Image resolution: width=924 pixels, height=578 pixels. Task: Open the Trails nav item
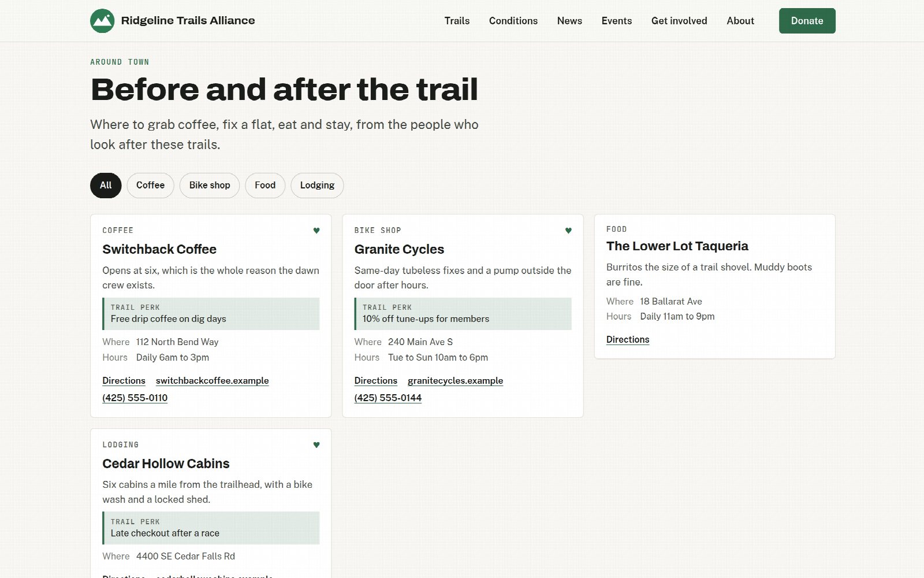(457, 21)
